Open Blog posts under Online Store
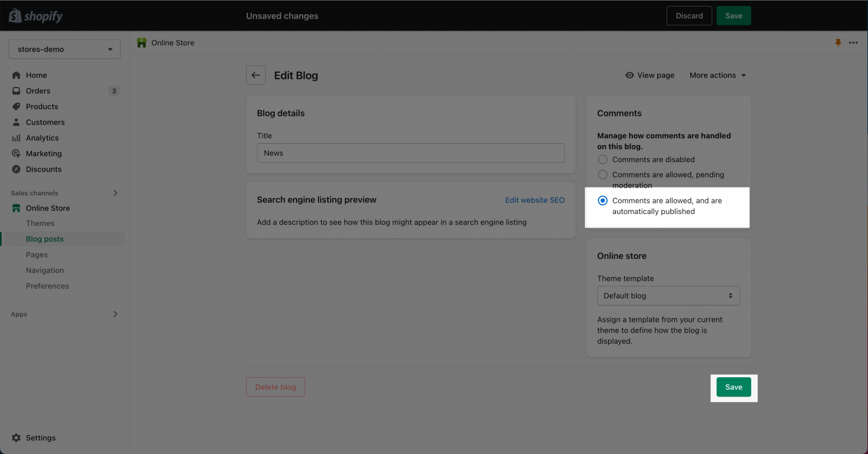 pos(45,239)
